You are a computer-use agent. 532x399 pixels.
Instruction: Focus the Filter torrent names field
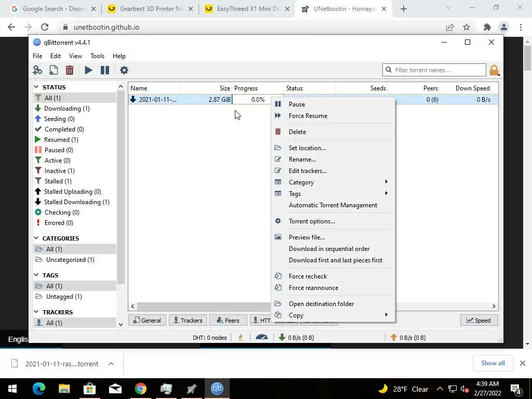click(x=435, y=70)
